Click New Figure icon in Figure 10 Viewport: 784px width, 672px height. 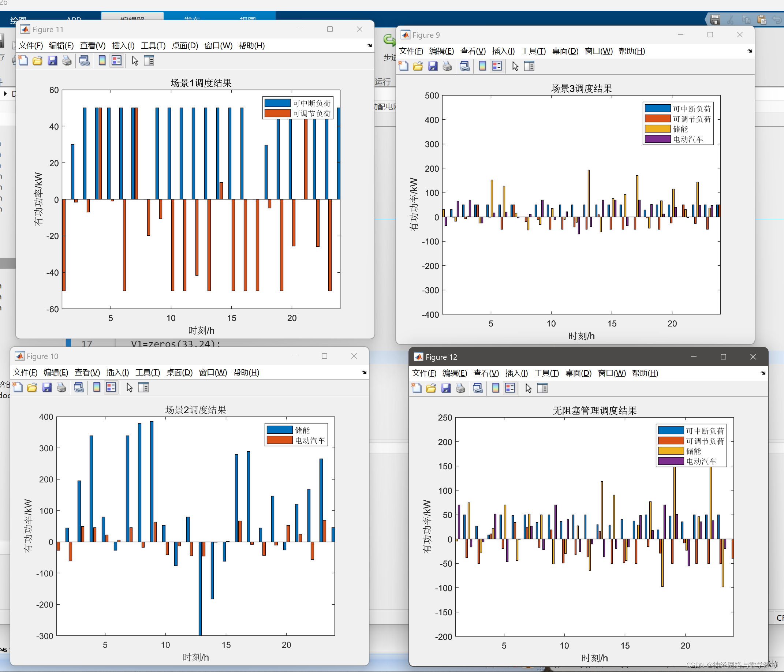pyautogui.click(x=18, y=388)
